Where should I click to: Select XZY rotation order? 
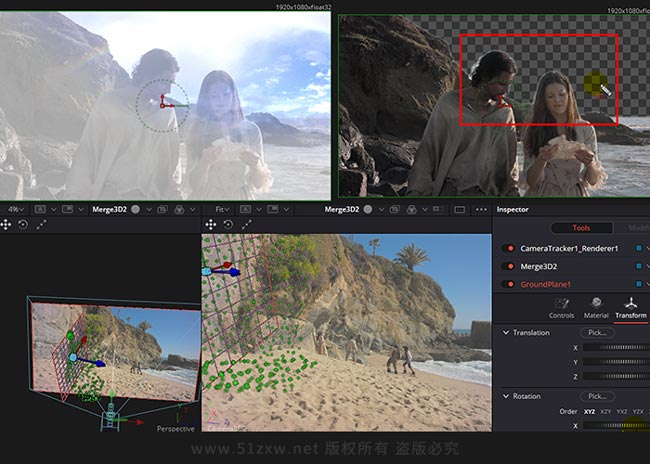click(606, 412)
